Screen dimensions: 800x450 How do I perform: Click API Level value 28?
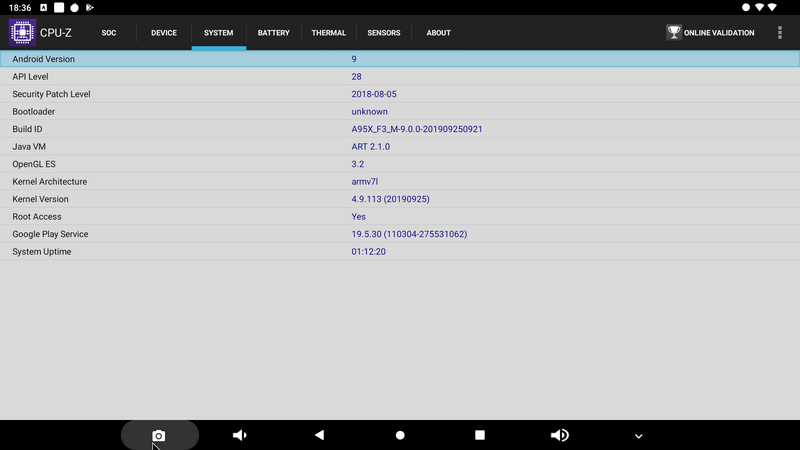(356, 77)
